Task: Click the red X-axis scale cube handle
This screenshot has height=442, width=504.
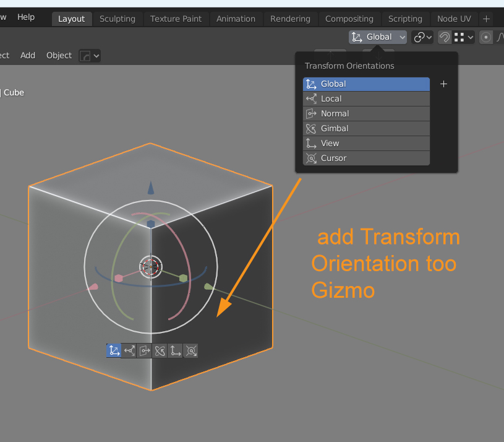Action: coord(119,278)
